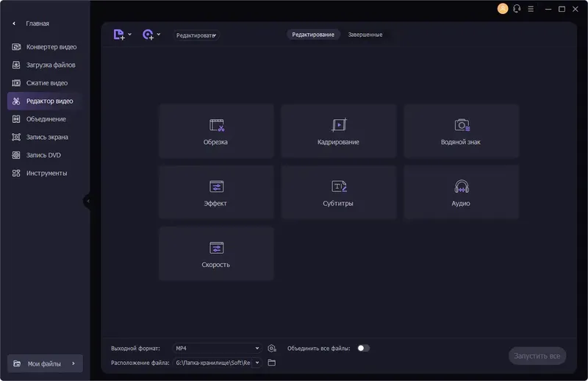The image size is (588, 381).
Task: Open the Конвертер видео section
Action: (x=44, y=47)
